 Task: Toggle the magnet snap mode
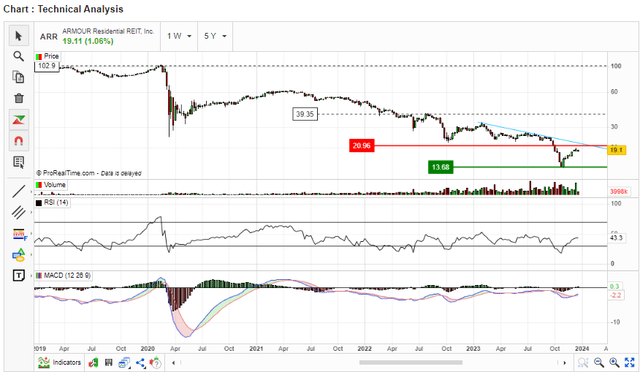point(18,141)
